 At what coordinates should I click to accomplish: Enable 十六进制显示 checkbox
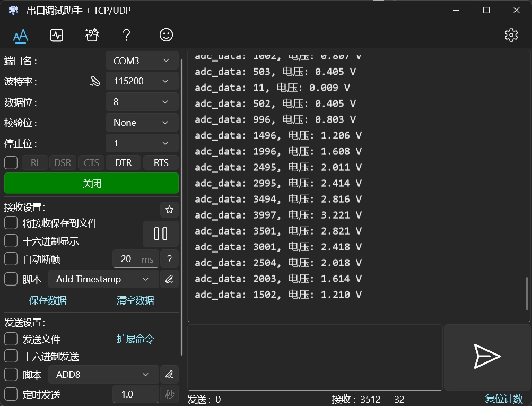(x=11, y=241)
